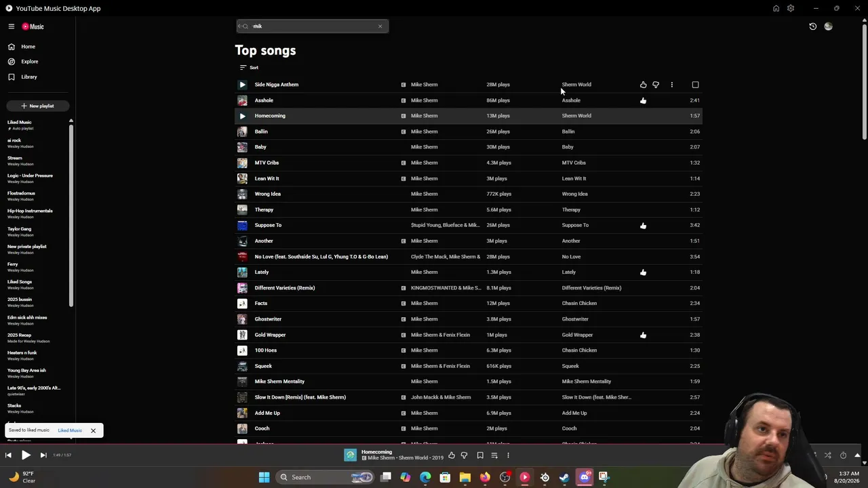Open Firefox from the taskbar
The width and height of the screenshot is (868, 488).
tap(485, 477)
